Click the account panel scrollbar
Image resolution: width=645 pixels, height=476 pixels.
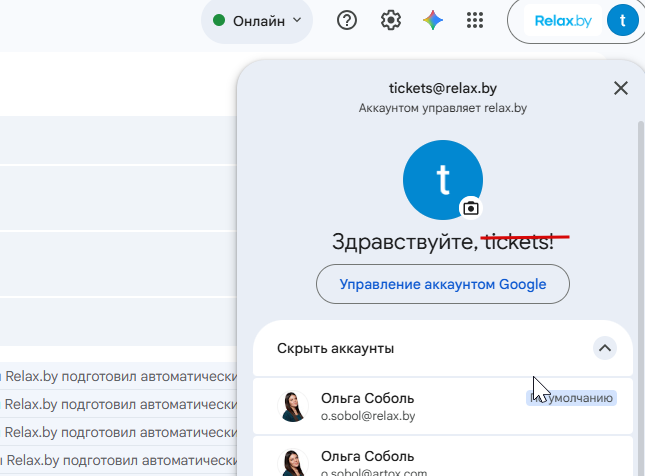640,298
